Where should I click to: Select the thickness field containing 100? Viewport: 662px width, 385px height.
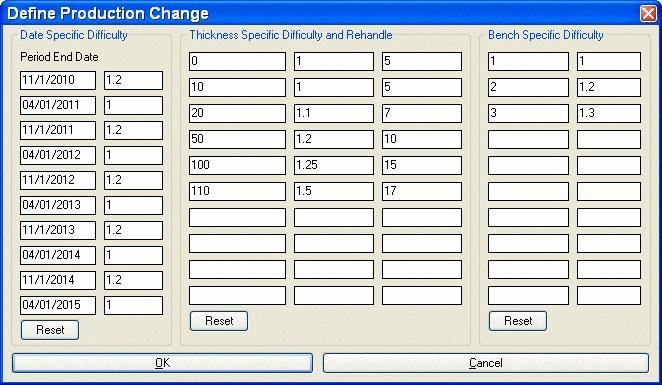[x=237, y=165]
